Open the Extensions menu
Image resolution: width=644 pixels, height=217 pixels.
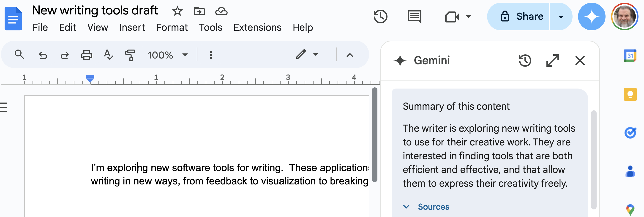tap(257, 27)
